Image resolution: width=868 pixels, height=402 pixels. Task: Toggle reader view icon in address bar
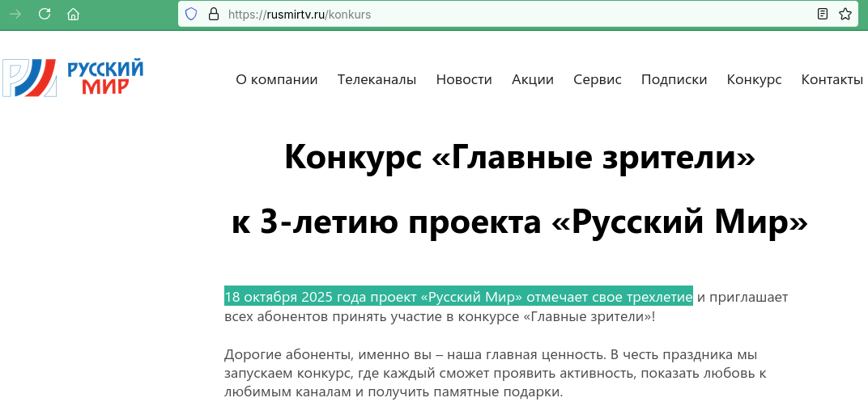823,15
